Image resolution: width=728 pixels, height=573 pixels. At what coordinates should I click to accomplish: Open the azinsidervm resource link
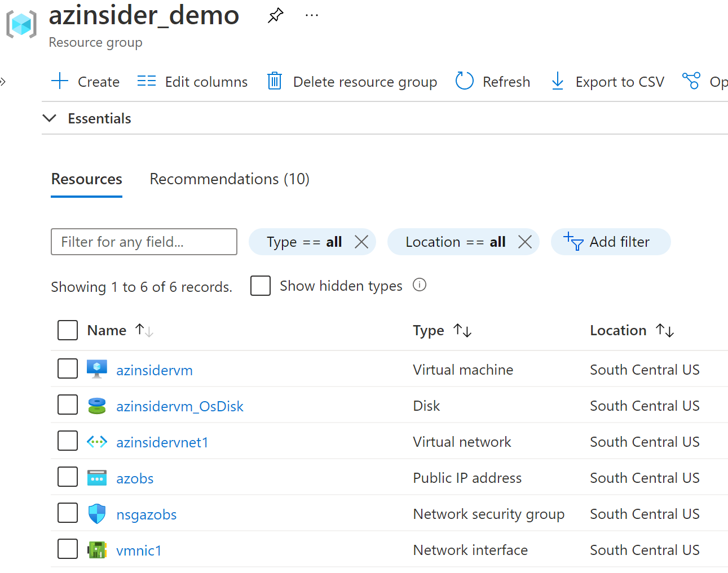click(155, 370)
